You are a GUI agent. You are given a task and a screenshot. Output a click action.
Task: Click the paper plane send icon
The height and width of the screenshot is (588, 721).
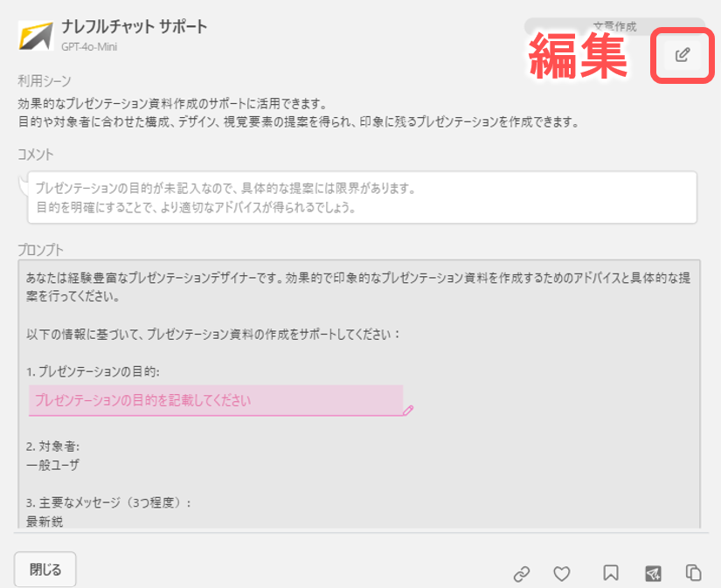[653, 573]
